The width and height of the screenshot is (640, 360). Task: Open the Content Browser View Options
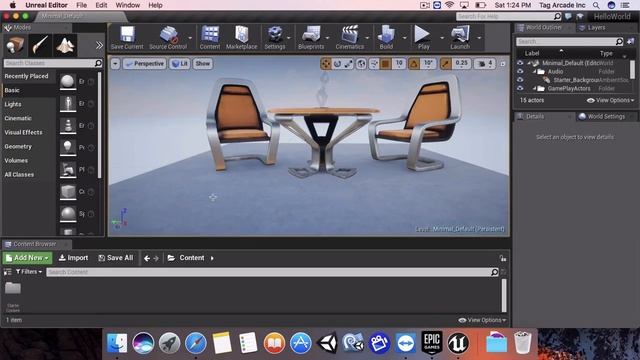(482, 320)
